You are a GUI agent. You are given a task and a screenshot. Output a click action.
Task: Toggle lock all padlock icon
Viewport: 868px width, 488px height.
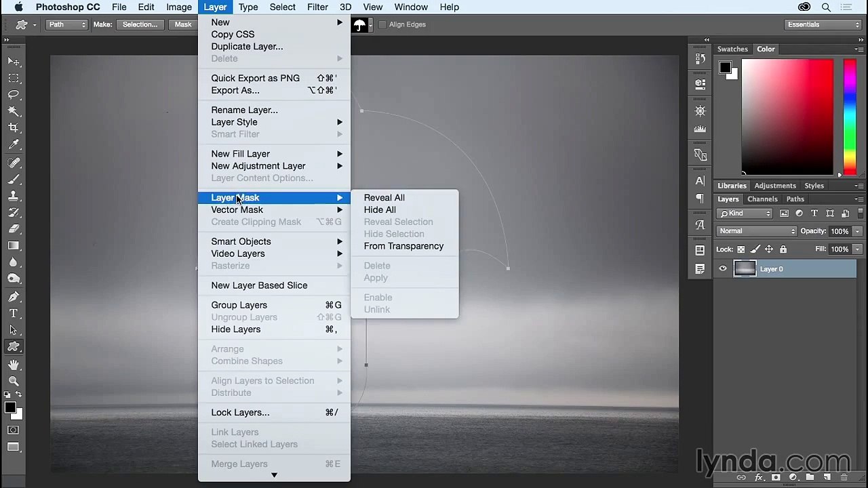click(x=783, y=249)
